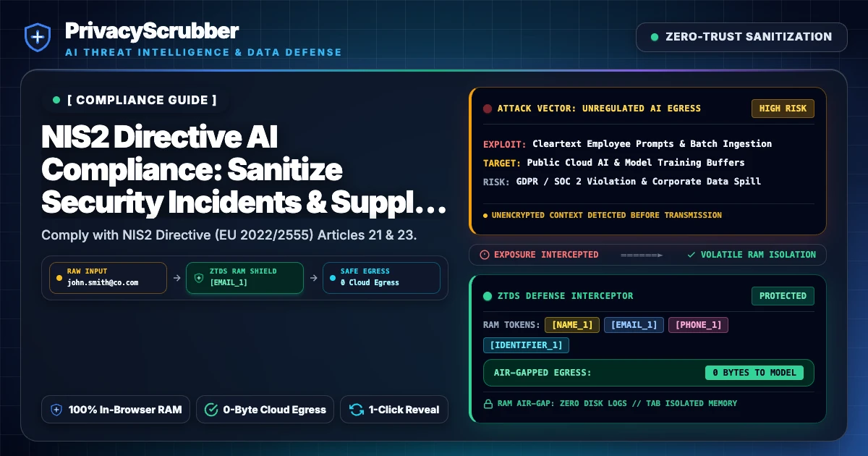Select the Safe Egress 0 Cloud Egress box
This screenshot has height=456, width=868.
point(381,277)
